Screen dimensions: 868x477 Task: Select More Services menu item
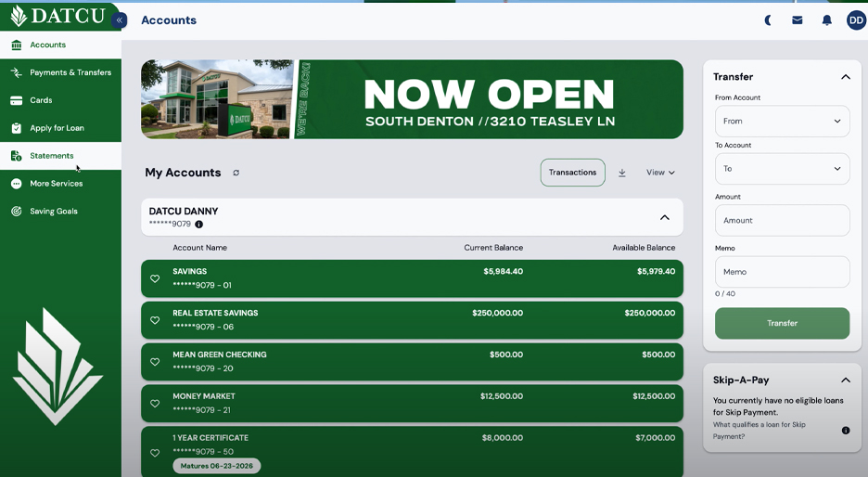(x=61, y=184)
